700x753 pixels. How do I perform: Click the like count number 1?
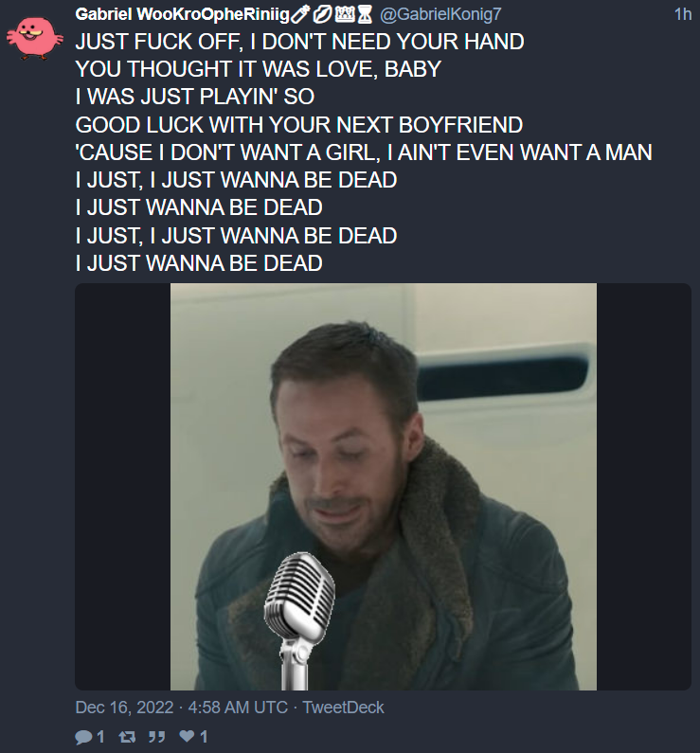[204, 736]
